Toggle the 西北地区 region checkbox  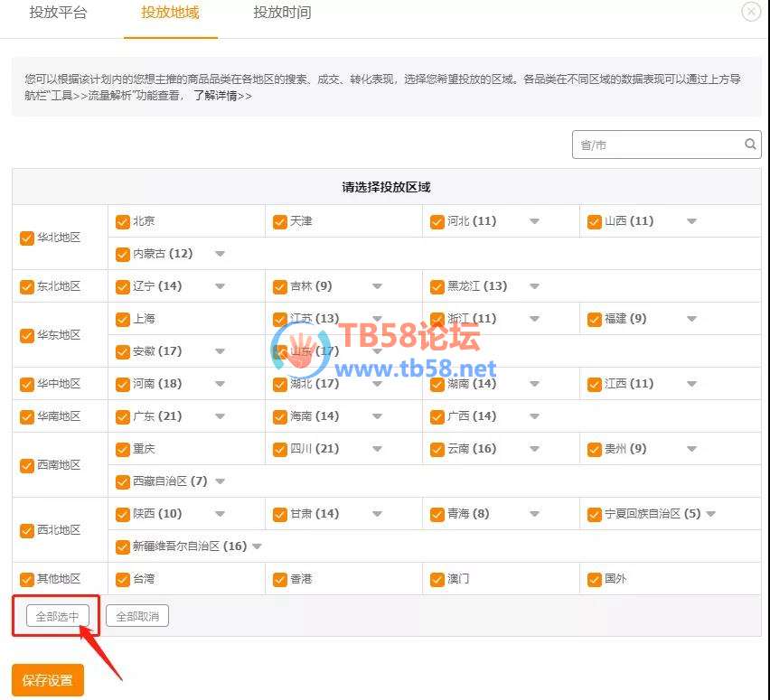(x=27, y=530)
